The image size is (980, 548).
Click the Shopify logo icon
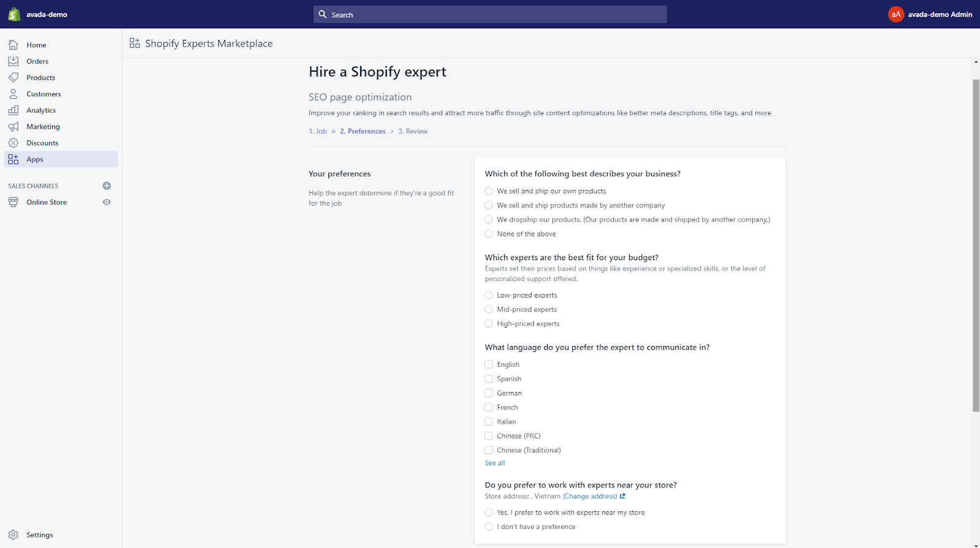13,14
